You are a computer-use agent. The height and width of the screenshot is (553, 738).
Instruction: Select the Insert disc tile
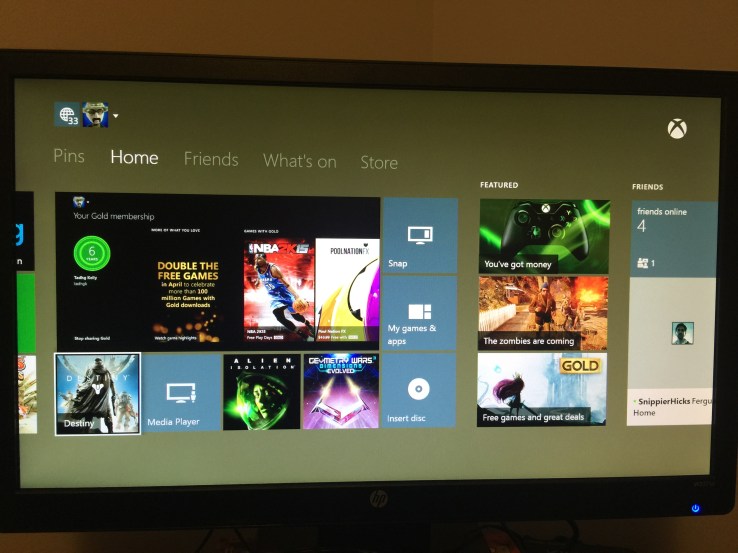(418, 391)
